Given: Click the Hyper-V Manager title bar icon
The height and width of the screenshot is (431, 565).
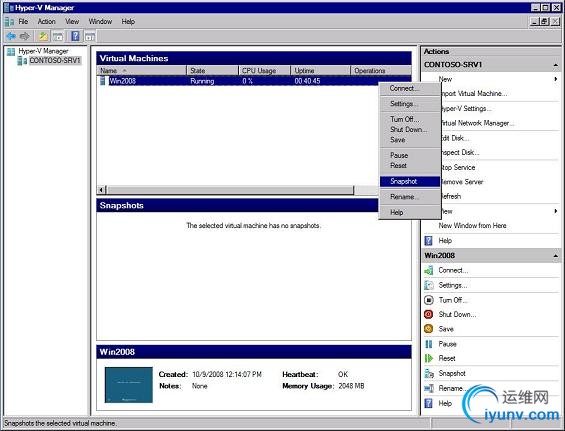Looking at the screenshot, I should [x=9, y=8].
